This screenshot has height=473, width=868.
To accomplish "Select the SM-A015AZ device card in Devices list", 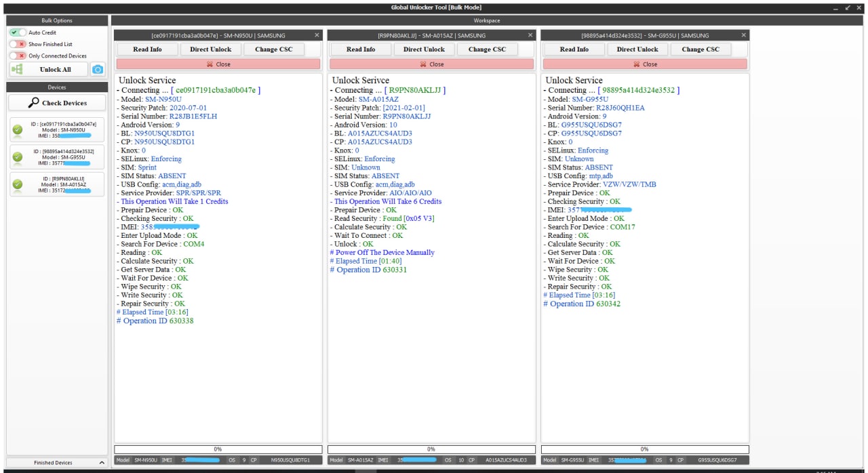I will (x=57, y=184).
